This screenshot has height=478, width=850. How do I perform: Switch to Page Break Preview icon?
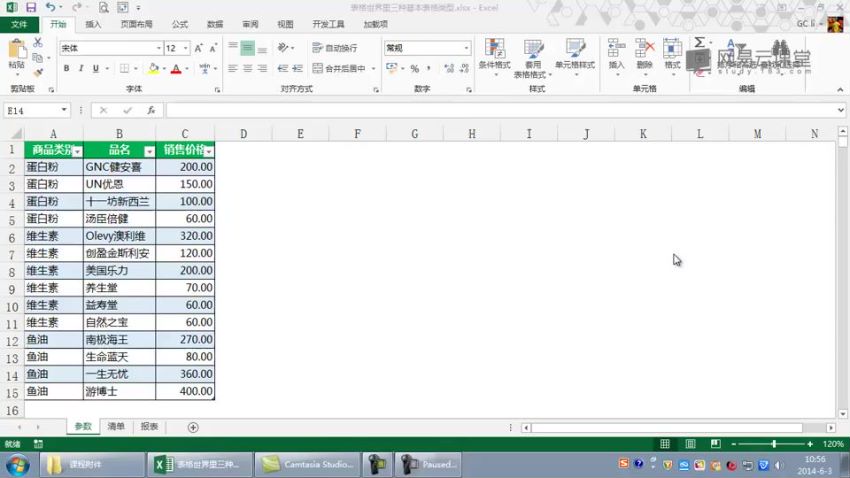click(x=716, y=444)
